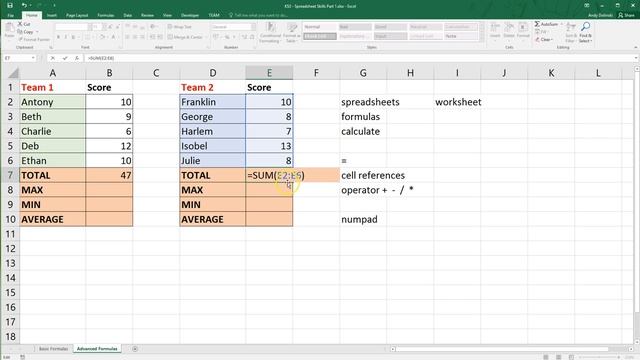Click the Merge & Center button
Viewport: 640px width, 360px height.
point(185,37)
